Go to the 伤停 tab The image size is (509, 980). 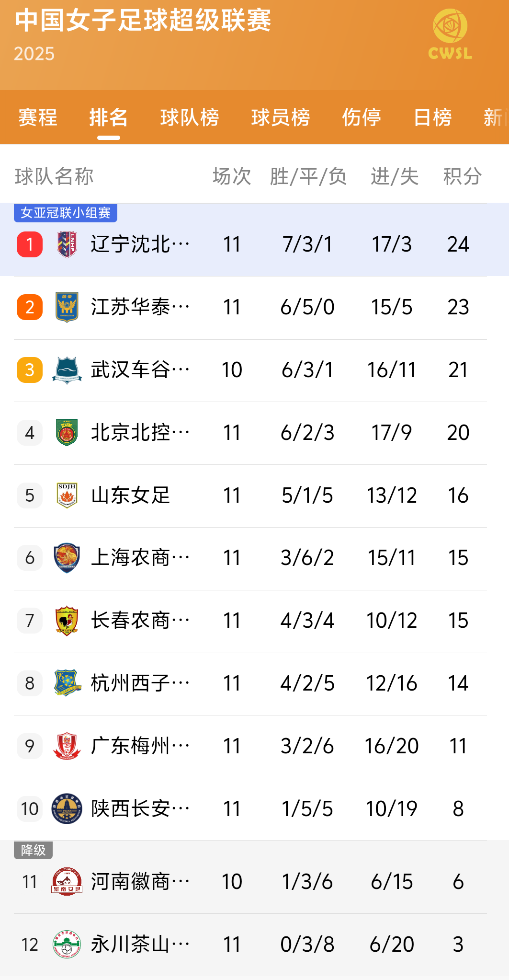point(362,117)
